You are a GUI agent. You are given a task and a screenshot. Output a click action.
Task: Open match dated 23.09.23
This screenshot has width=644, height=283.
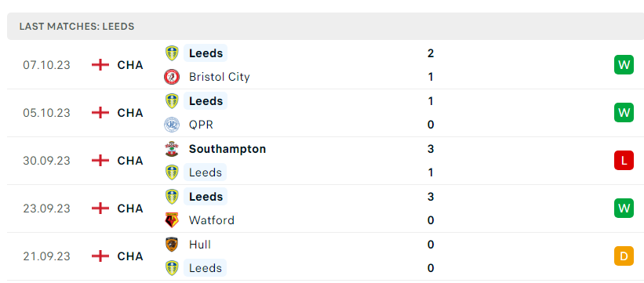pos(322,209)
